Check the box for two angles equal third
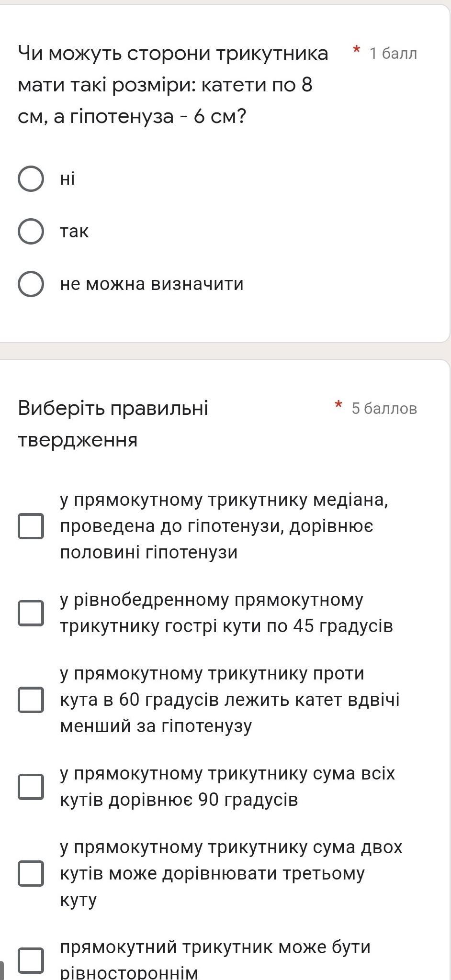This screenshot has width=451, height=980. (31, 873)
